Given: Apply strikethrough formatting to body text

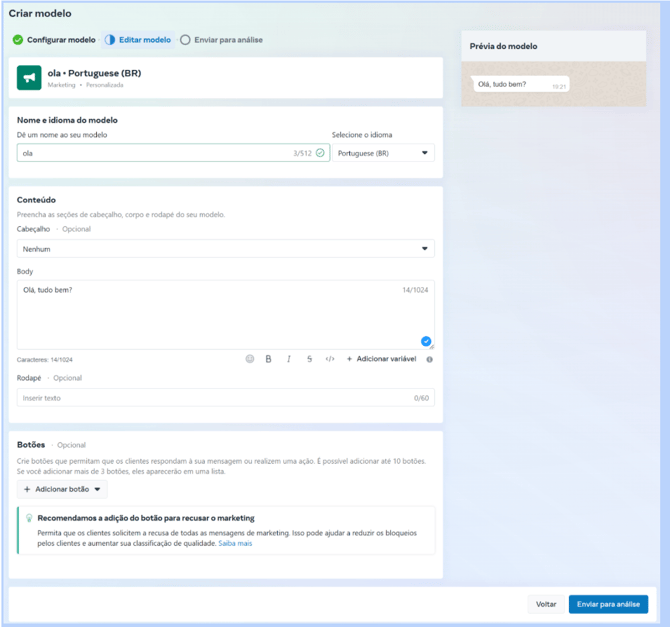Looking at the screenshot, I should coord(309,359).
